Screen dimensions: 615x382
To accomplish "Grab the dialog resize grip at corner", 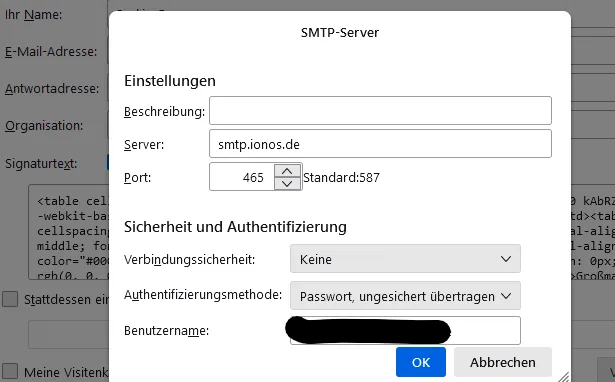I will [x=564, y=377].
